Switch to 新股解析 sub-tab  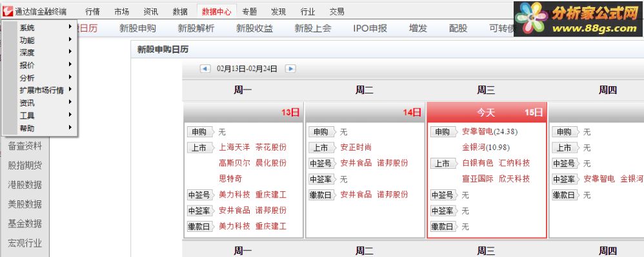(x=196, y=28)
